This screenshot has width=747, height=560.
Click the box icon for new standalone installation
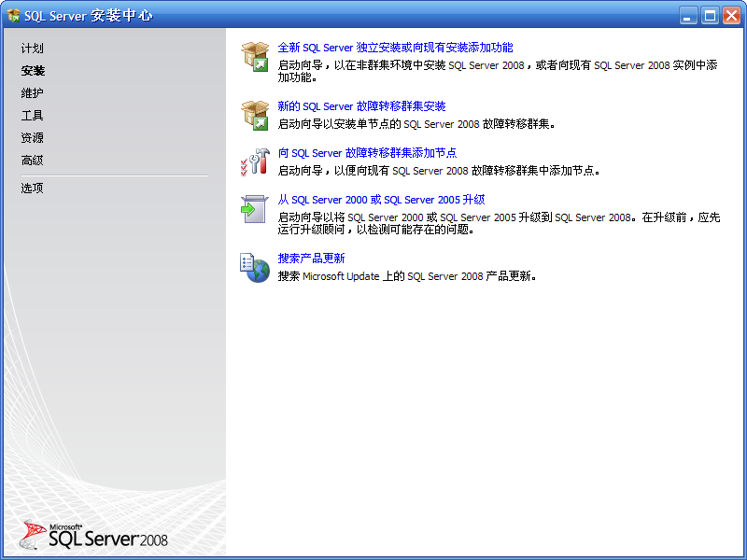255,56
